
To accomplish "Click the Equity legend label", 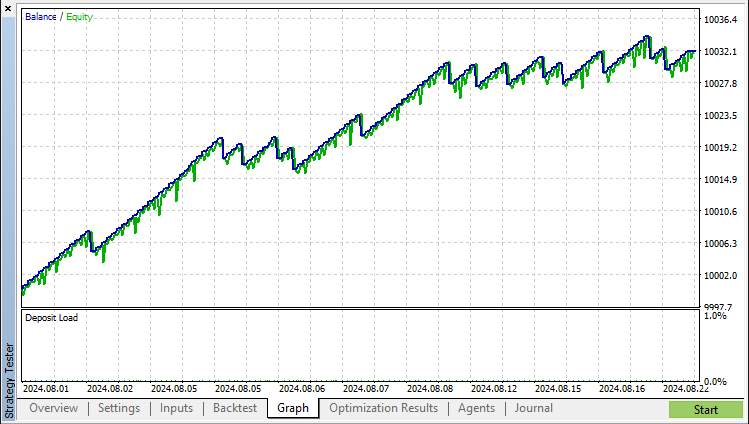I will 79,17.
